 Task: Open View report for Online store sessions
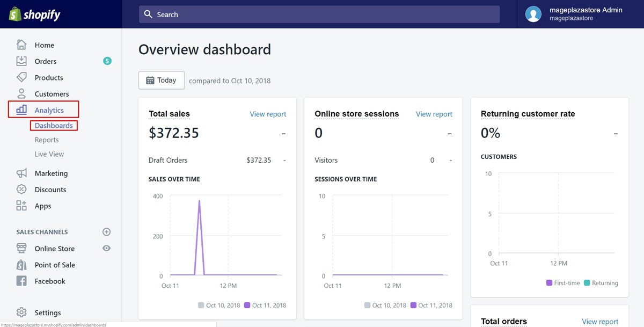point(434,114)
